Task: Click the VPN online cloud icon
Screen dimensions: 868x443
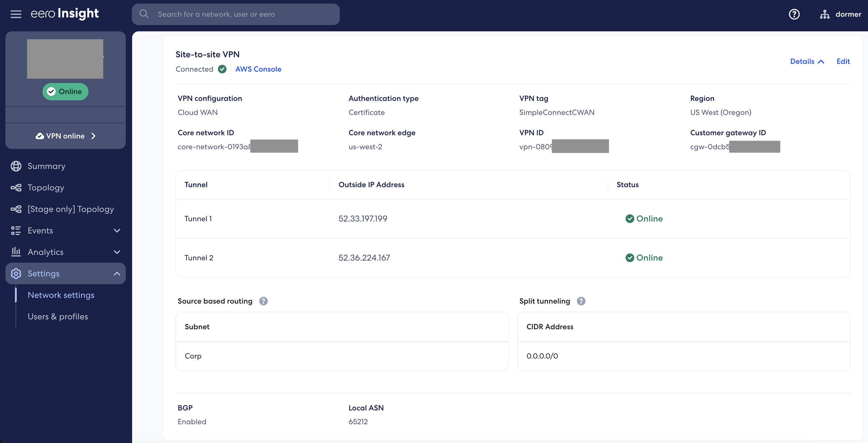Action: pos(40,136)
